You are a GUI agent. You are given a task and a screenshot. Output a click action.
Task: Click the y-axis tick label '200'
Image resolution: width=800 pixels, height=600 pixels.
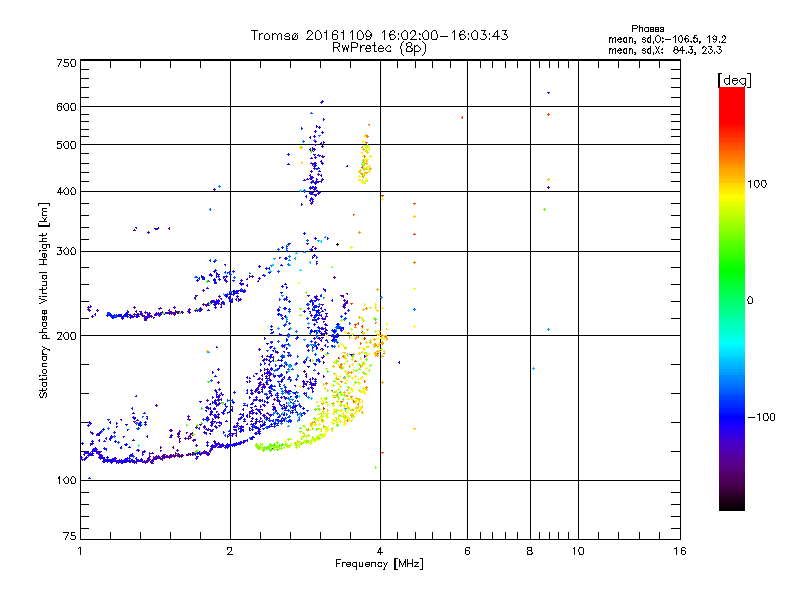(x=66, y=336)
